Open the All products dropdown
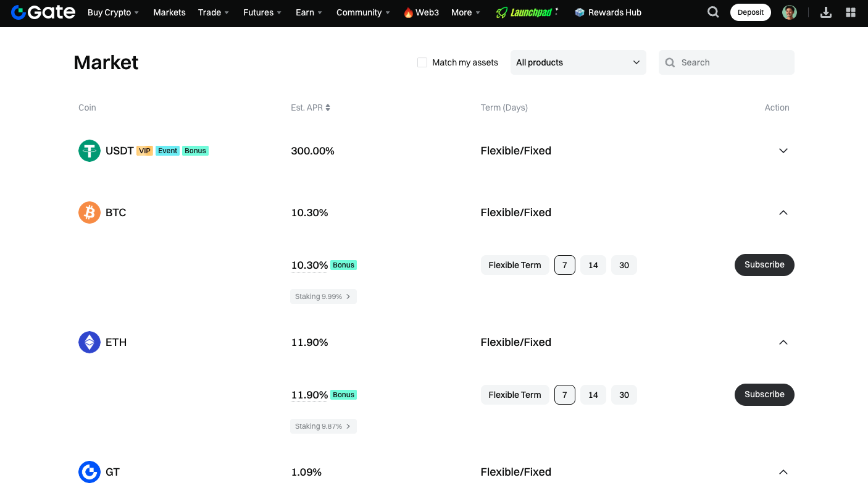The image size is (868, 501). pos(578,62)
